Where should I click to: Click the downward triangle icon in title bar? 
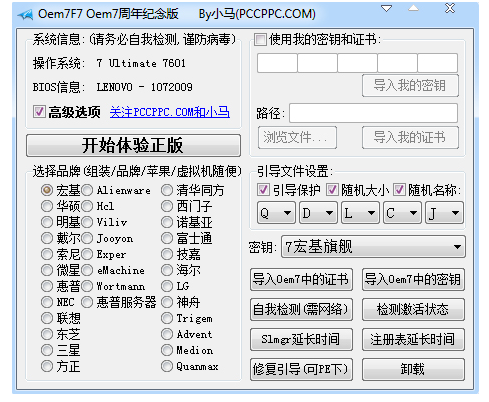(386, 8)
